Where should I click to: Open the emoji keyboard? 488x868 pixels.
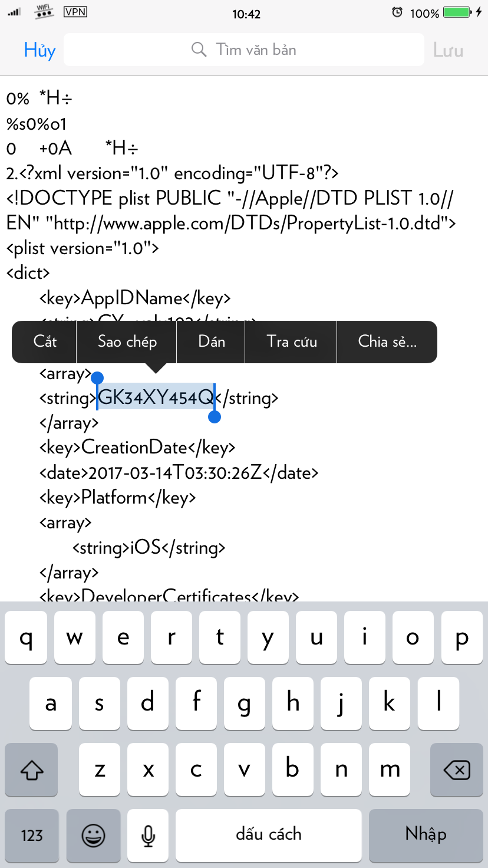coord(93,835)
